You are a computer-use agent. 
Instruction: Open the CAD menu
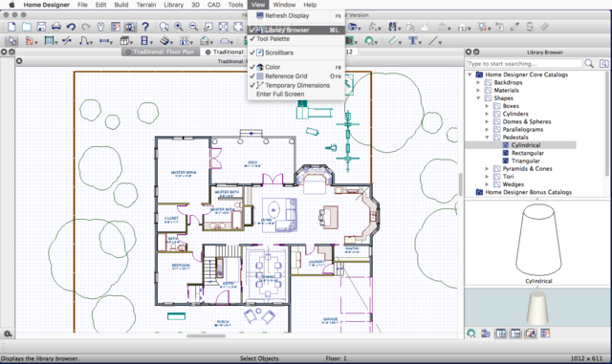pos(213,5)
